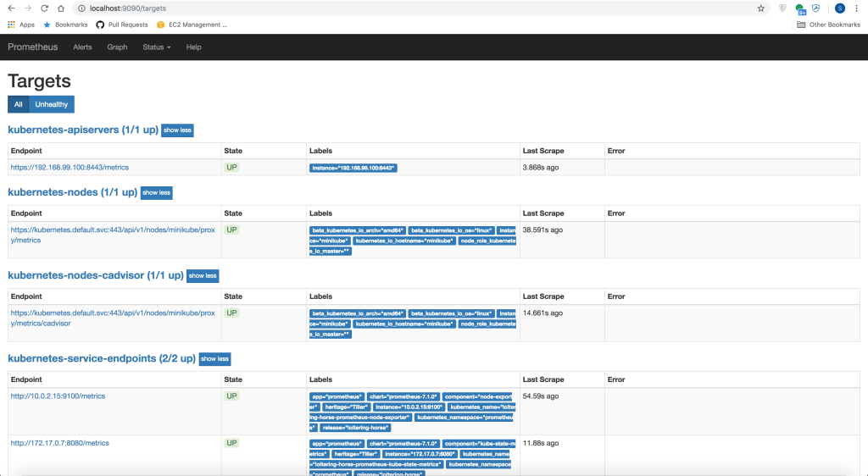868x476 pixels.
Task: Click kubernetes-nodes (1/1 up) heading
Action: pos(73,192)
